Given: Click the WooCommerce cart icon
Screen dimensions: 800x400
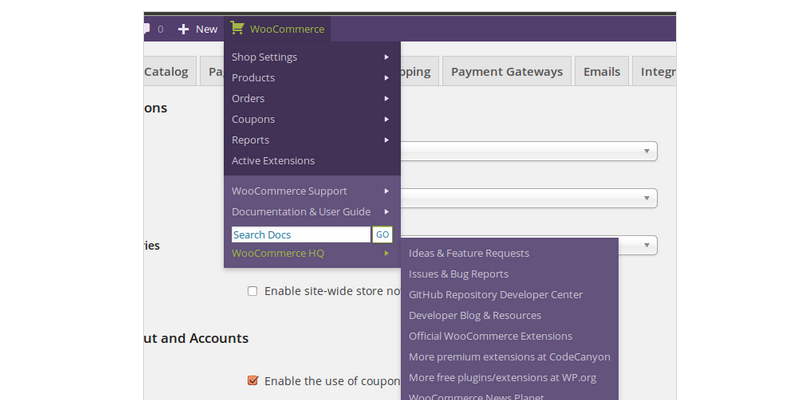Looking at the screenshot, I should [237, 29].
